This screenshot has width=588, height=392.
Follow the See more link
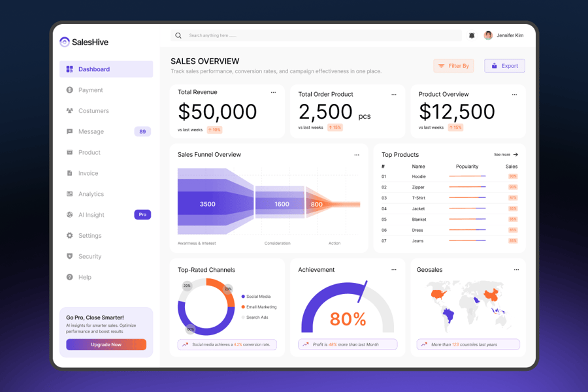coord(506,155)
